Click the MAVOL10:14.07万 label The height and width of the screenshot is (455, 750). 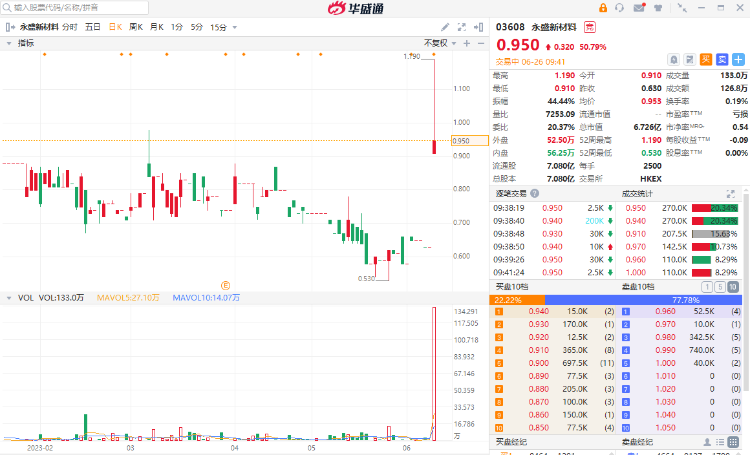(206, 298)
